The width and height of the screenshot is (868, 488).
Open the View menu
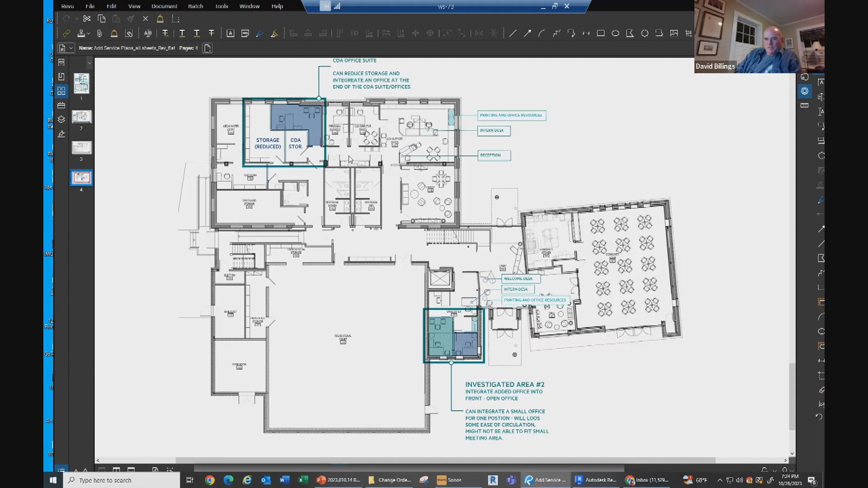pos(134,6)
